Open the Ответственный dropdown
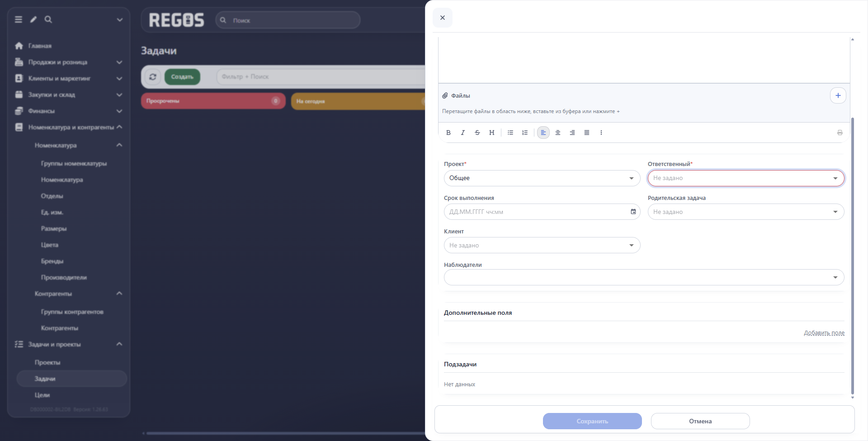This screenshot has height=441, width=868. [x=746, y=178]
